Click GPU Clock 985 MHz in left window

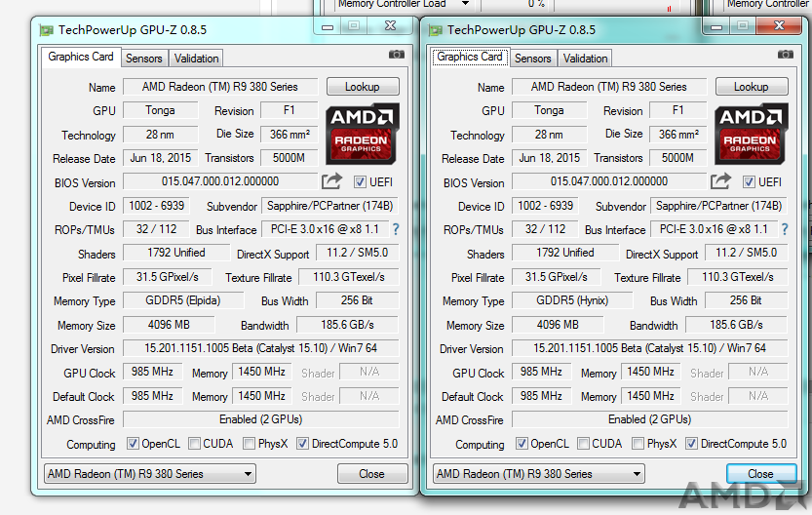click(152, 372)
